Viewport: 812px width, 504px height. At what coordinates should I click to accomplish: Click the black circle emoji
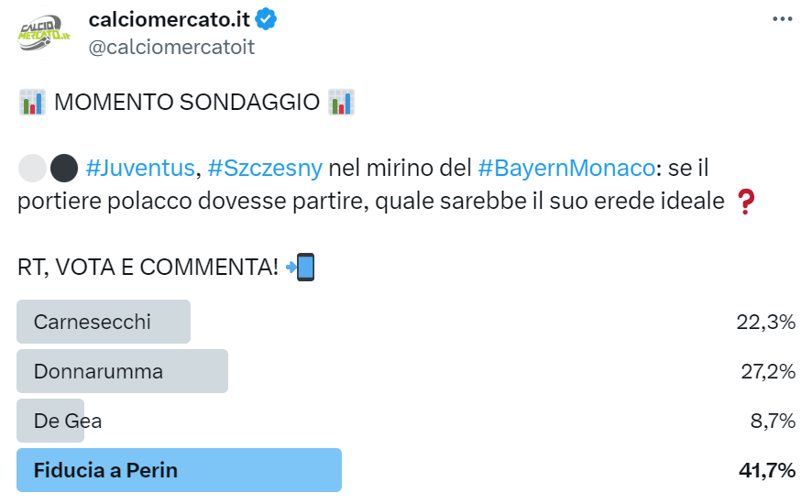63,169
